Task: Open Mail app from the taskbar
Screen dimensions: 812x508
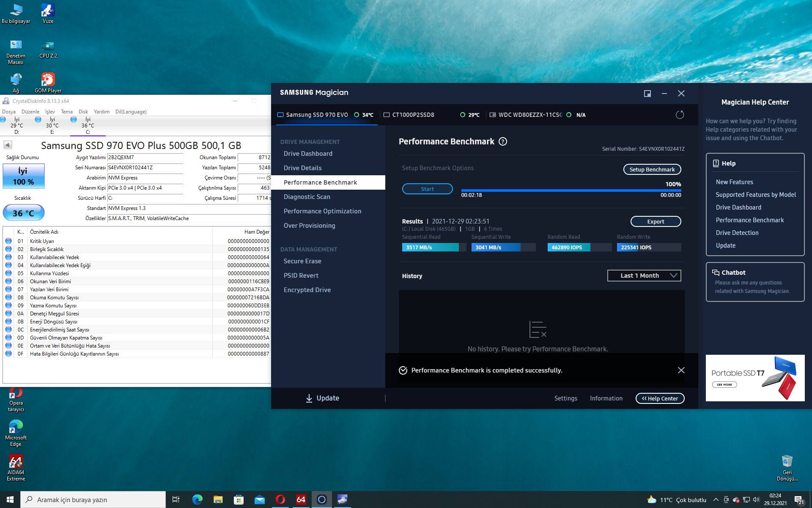Action: click(x=259, y=500)
